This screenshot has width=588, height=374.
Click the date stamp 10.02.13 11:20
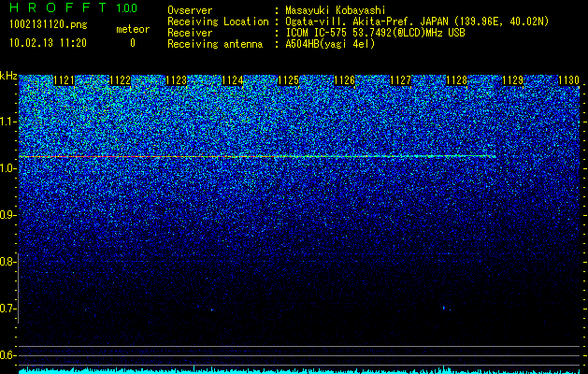click(48, 43)
